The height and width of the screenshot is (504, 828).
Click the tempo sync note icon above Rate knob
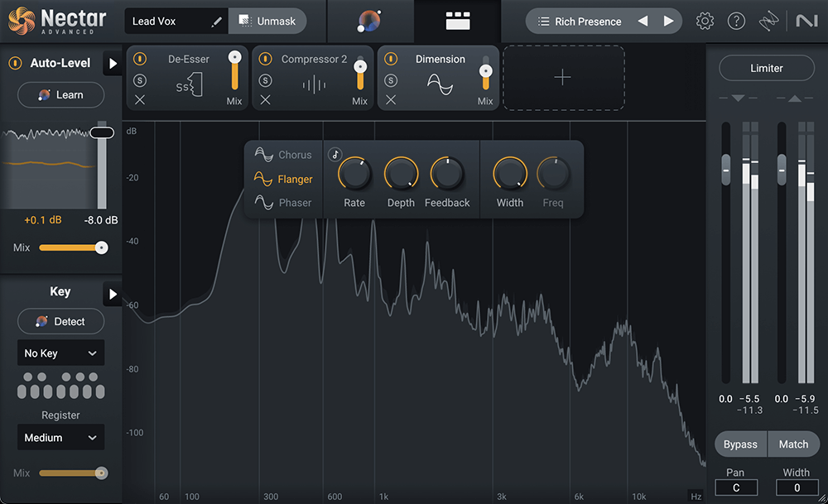[x=336, y=151]
